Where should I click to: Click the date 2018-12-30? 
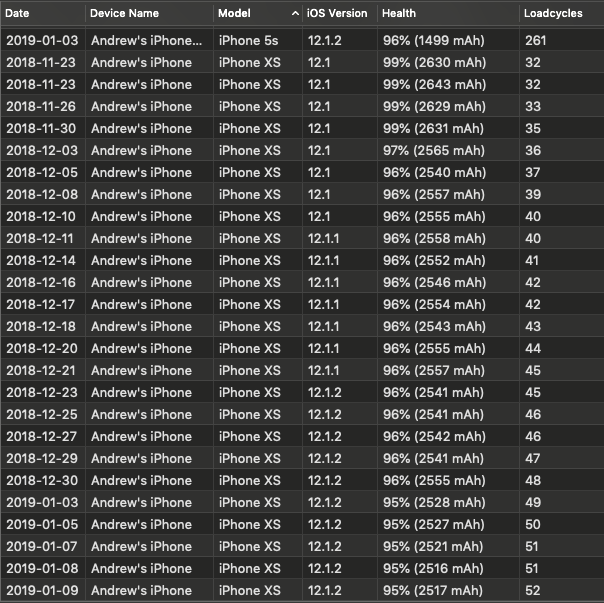tap(42, 480)
